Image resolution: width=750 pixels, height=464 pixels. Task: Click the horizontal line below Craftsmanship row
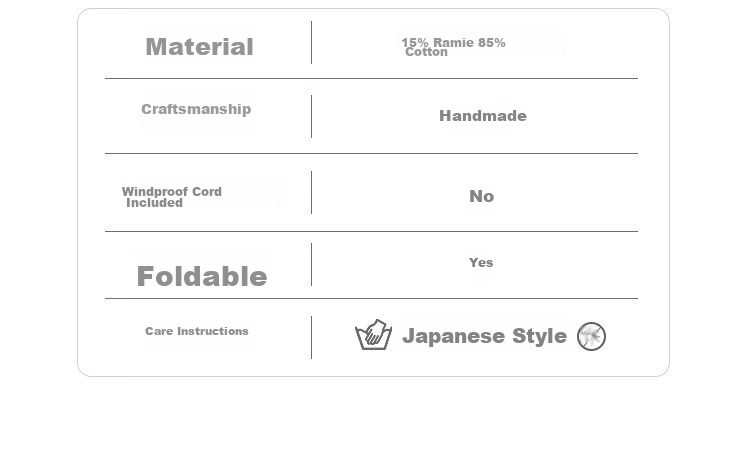click(371, 154)
